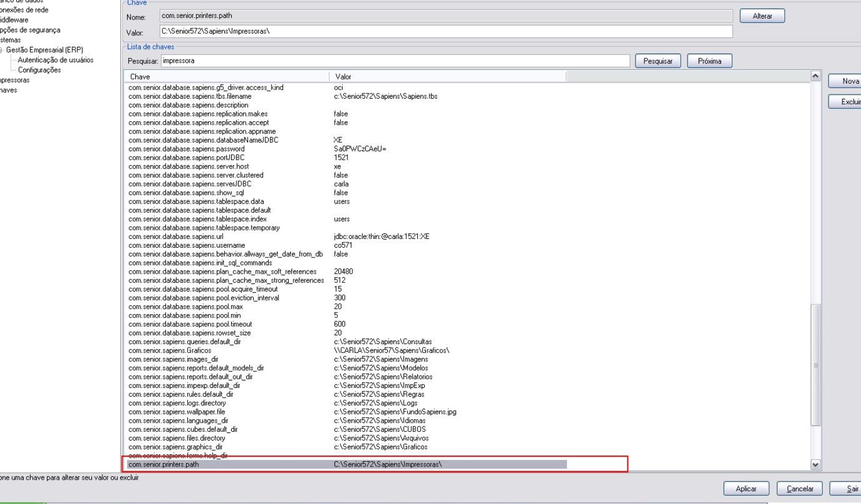Select Conexões de rede tree item

point(24,10)
